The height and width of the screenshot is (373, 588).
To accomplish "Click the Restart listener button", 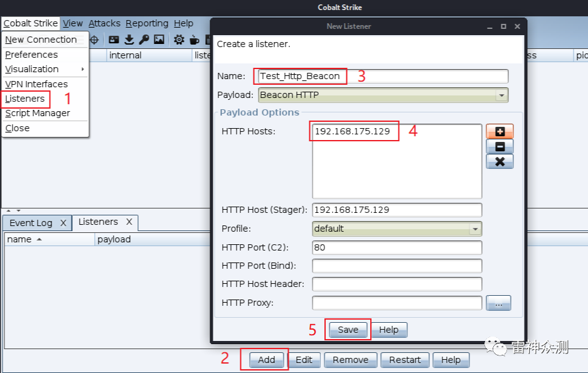I will click(x=405, y=360).
